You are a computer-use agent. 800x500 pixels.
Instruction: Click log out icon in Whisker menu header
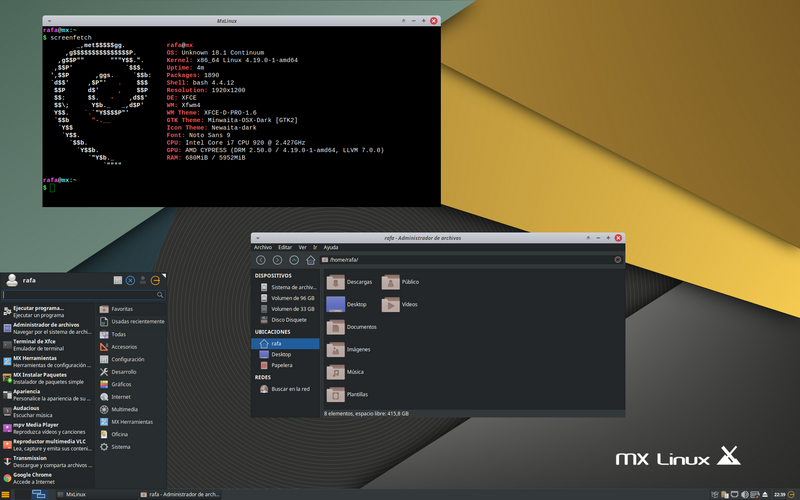(156, 280)
